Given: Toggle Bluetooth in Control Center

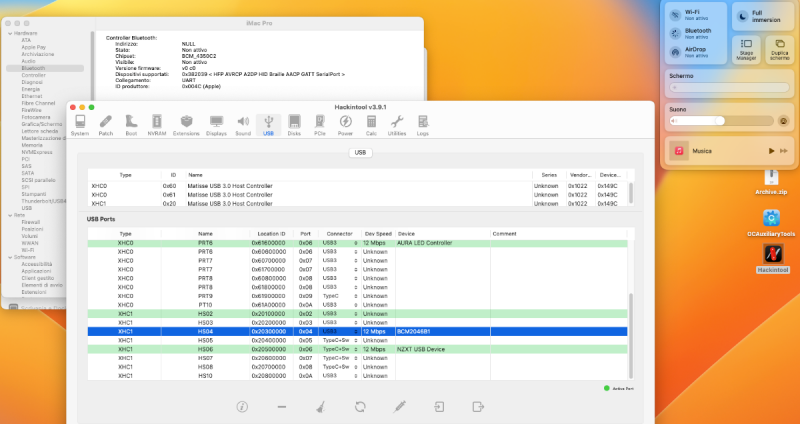Looking at the screenshot, I should click(677, 33).
